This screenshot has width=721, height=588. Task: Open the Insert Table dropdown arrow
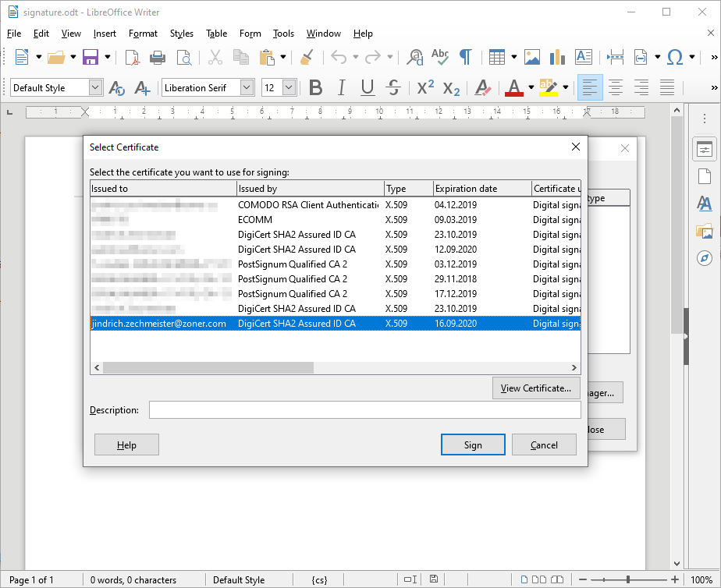pos(514,58)
